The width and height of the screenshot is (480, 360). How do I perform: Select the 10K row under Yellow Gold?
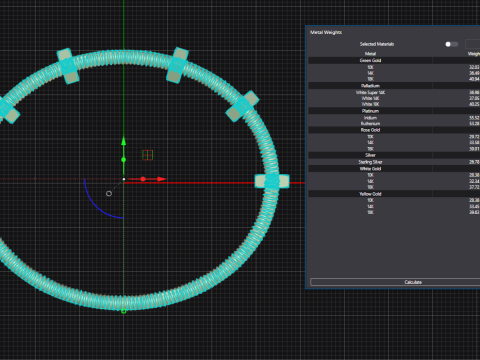[x=394, y=200]
